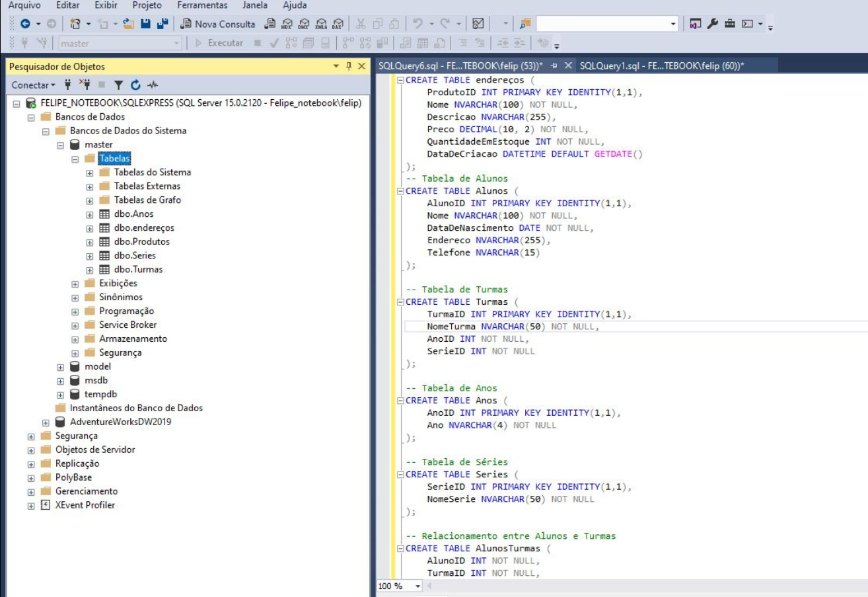Click the Save disk icon
Screen dimensions: 868x597
145,24
